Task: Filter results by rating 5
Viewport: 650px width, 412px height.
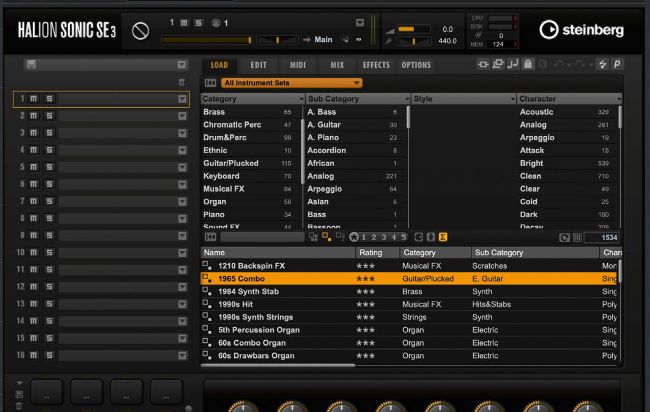Action: (404, 237)
